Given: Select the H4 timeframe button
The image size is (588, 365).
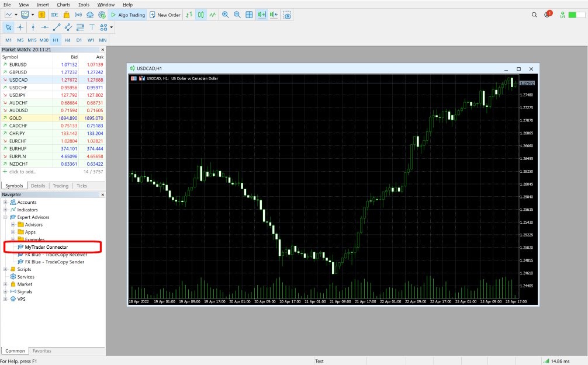Looking at the screenshot, I should point(67,40).
